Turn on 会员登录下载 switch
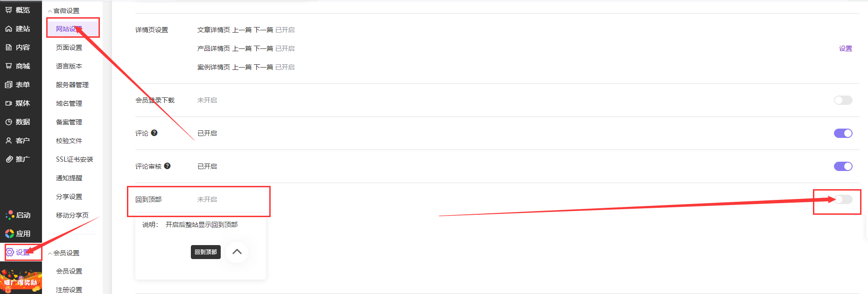The width and height of the screenshot is (868, 294). point(843,100)
